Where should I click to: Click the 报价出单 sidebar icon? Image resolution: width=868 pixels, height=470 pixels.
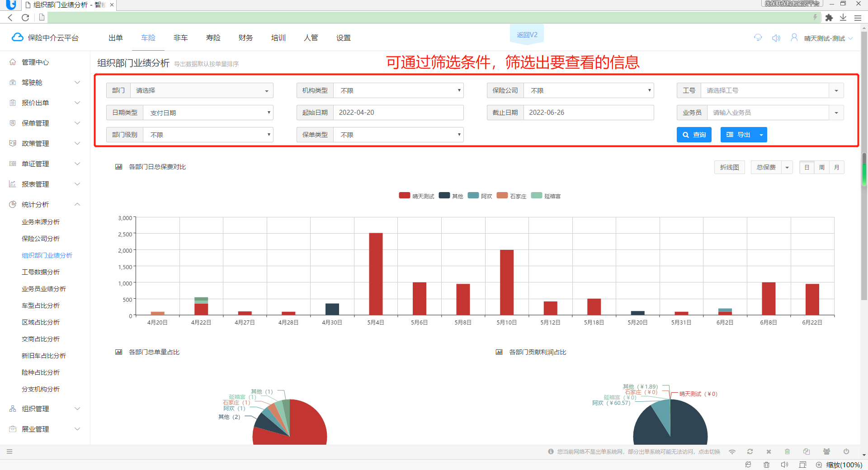click(13, 103)
